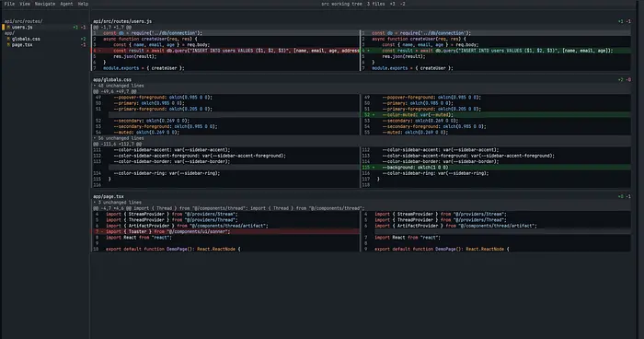Click the '@@ -111,6 +112,7 @@' hunk header
This screenshot has height=339, width=644.
click(x=117, y=144)
